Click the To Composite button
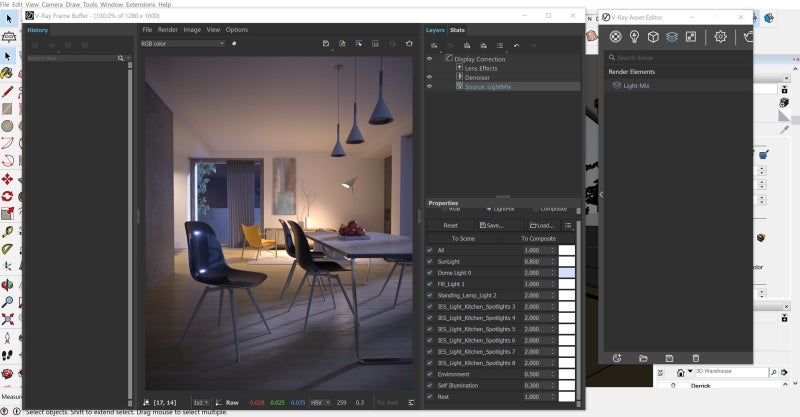800x417 pixels. point(538,238)
